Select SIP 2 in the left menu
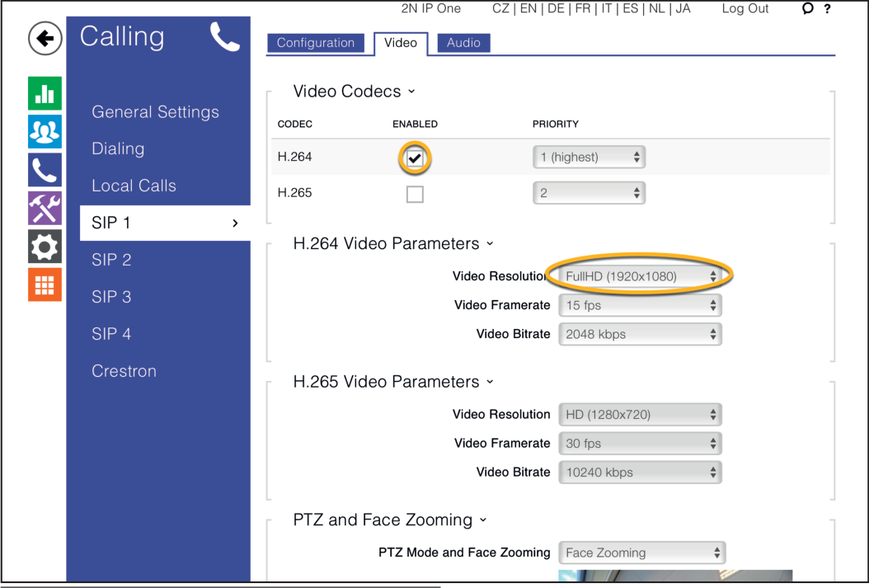Image resolution: width=869 pixels, height=588 pixels. pyautogui.click(x=110, y=259)
